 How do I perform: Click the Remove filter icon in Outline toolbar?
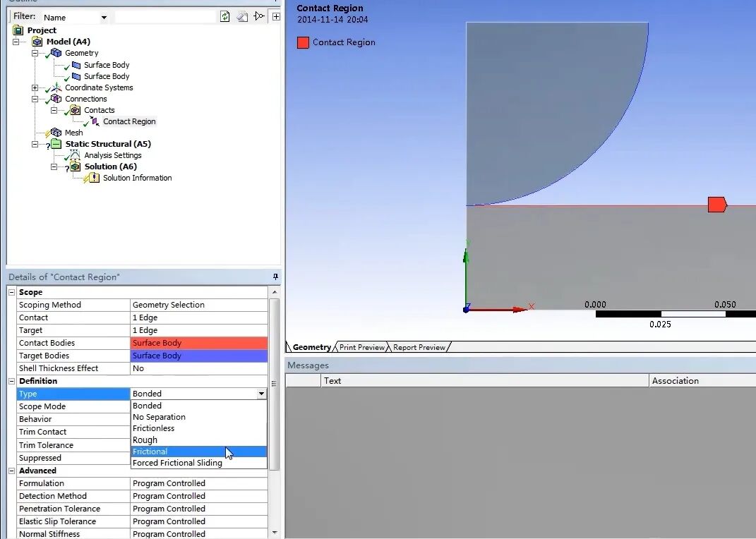pyautogui.click(x=259, y=16)
